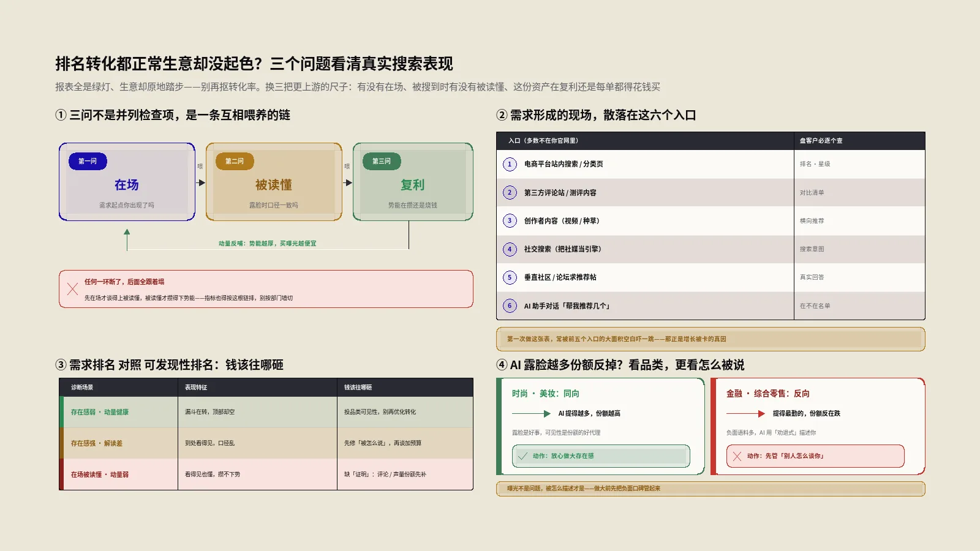Click the green upward feedback arrow under 在场

click(x=127, y=239)
